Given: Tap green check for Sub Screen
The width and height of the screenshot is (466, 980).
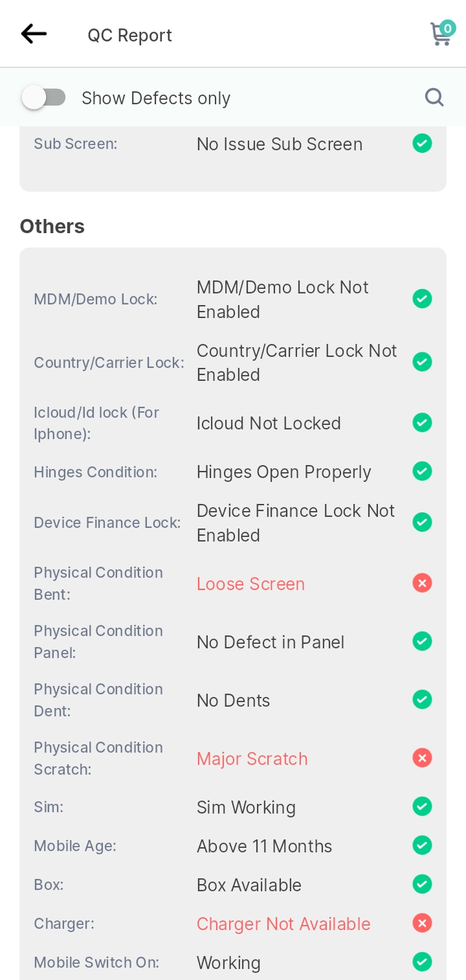Looking at the screenshot, I should (422, 143).
